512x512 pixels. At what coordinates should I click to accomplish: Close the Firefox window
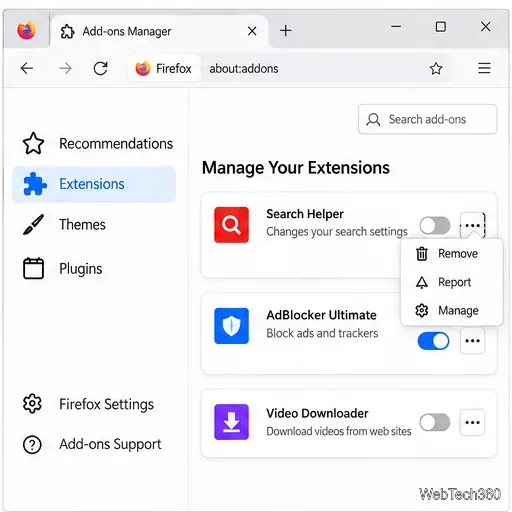(x=486, y=26)
